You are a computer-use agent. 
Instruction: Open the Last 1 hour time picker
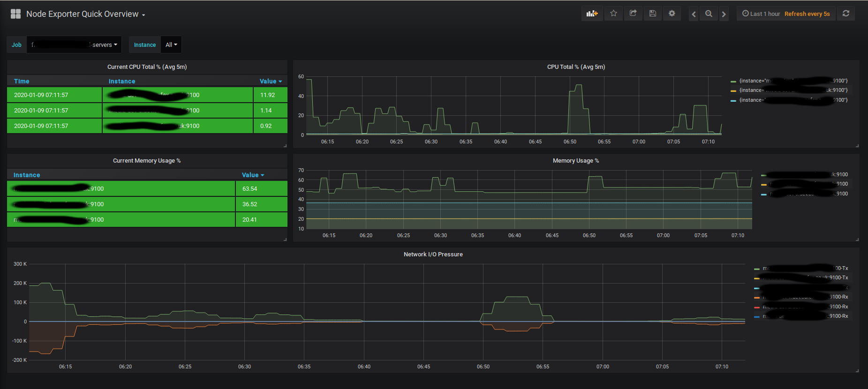coord(761,14)
